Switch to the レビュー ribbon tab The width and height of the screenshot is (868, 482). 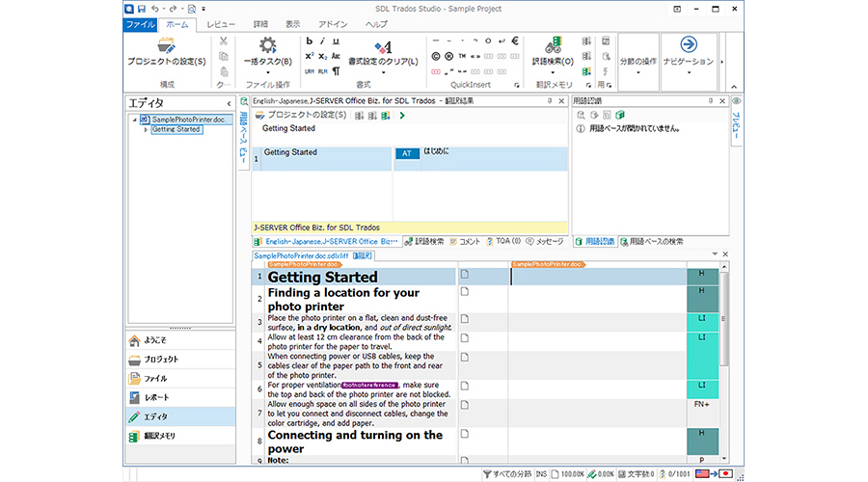[x=221, y=24]
